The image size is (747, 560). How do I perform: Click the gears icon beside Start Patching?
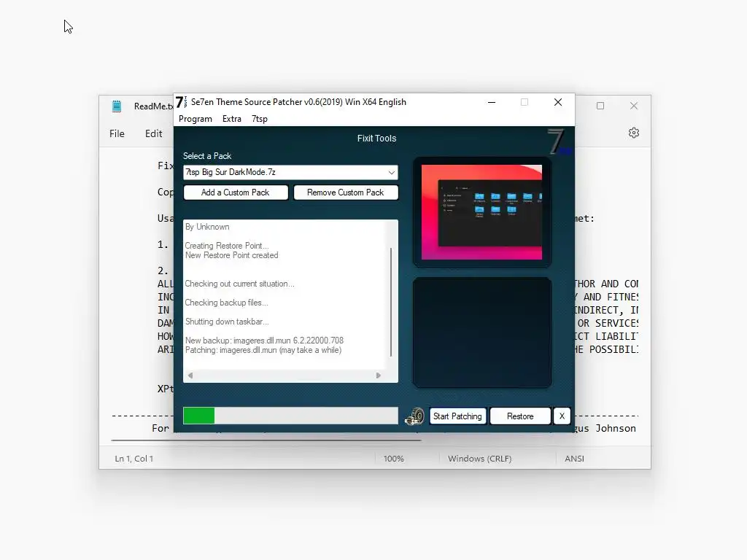415,416
